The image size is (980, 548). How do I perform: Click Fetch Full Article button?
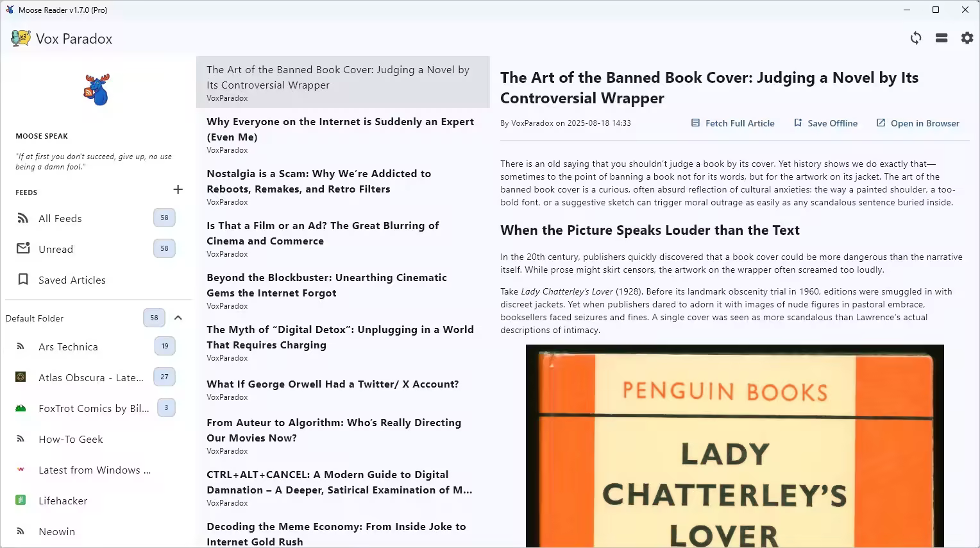coord(732,123)
